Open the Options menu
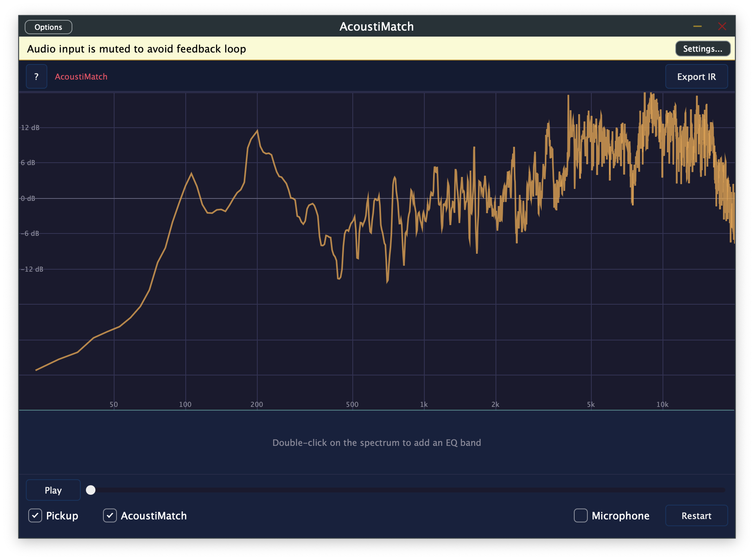Screen dimensions: 754x560 tap(48, 27)
